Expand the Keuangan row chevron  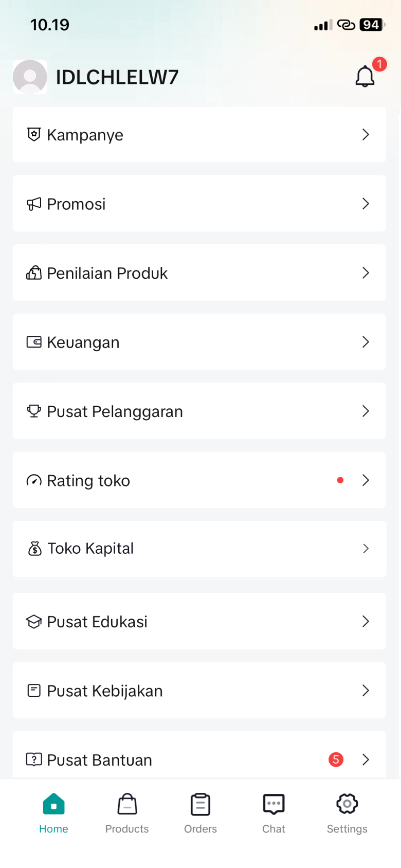366,342
